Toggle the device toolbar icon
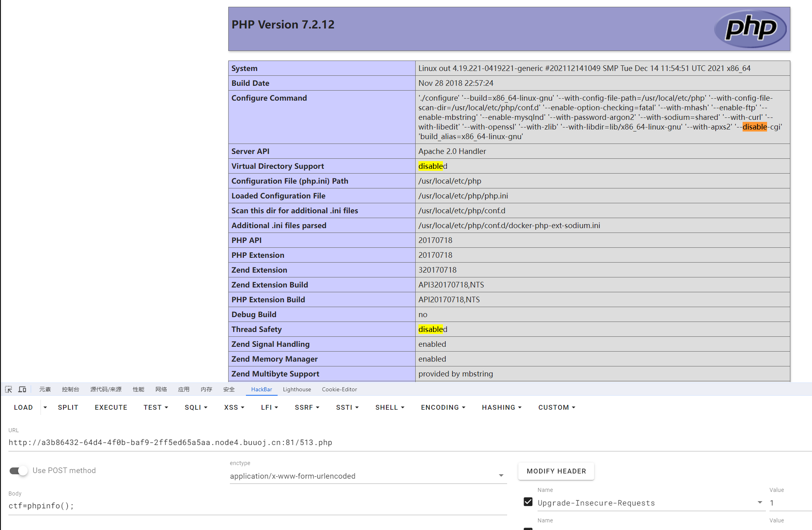Screen dimensions: 812x530 tap(22, 389)
